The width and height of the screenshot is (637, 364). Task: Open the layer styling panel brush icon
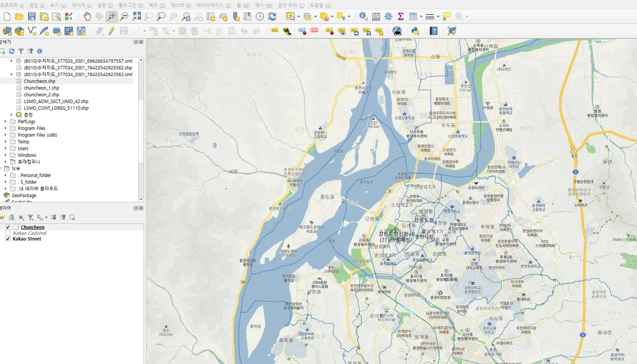[x=1, y=217]
